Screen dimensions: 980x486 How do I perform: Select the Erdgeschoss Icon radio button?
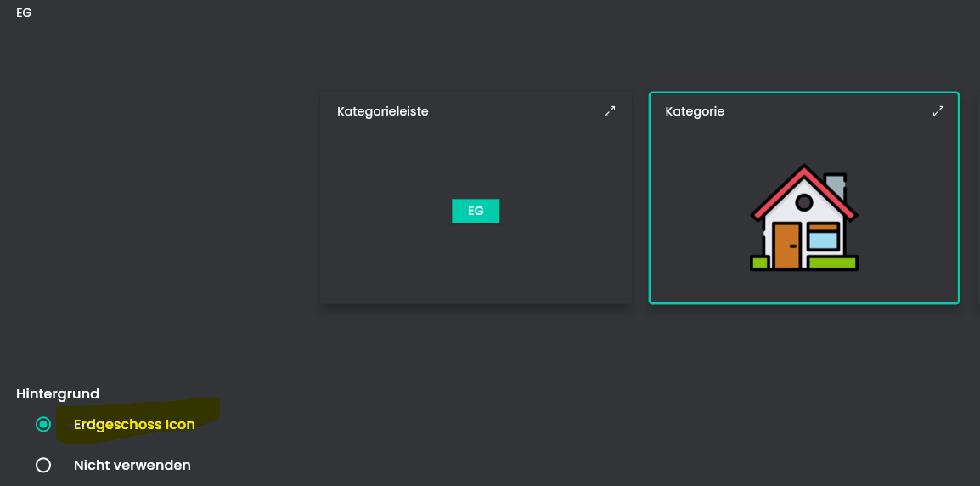pos(43,424)
